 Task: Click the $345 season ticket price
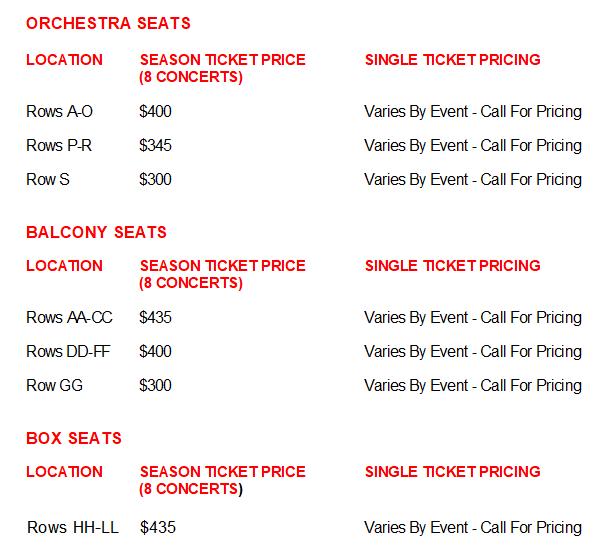tap(156, 145)
